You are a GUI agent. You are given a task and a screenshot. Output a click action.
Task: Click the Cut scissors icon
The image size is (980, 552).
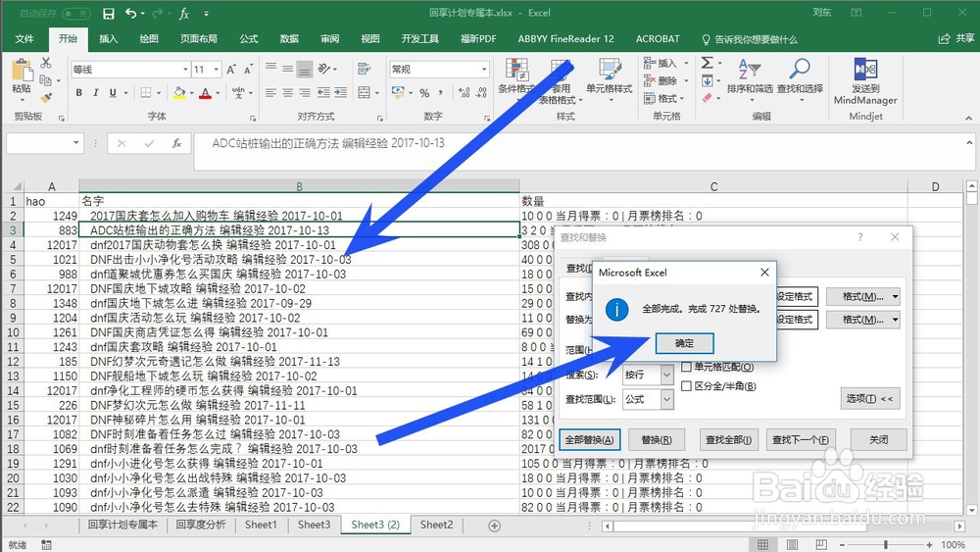click(46, 63)
